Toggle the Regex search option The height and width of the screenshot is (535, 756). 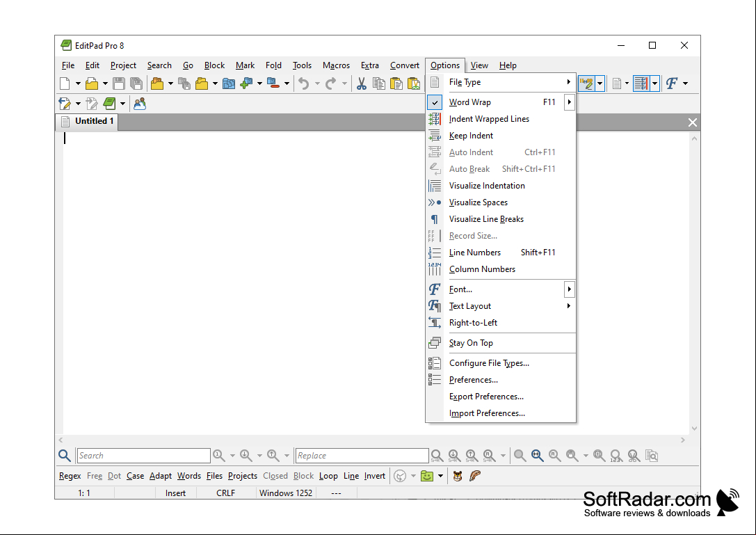click(70, 476)
